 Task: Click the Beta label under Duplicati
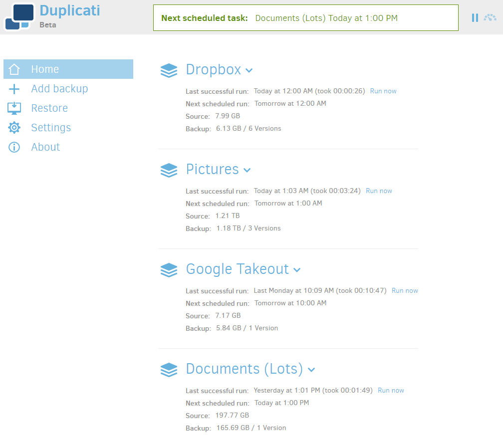tap(48, 24)
